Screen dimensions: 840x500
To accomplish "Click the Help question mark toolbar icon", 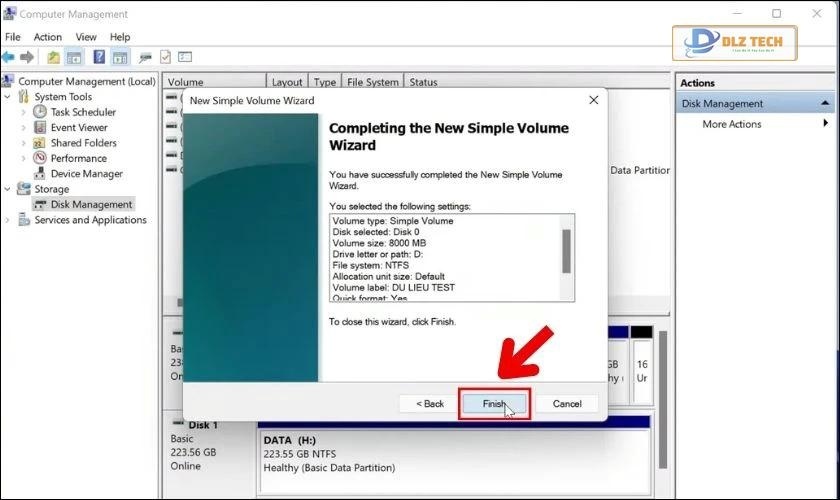I will click(97, 57).
